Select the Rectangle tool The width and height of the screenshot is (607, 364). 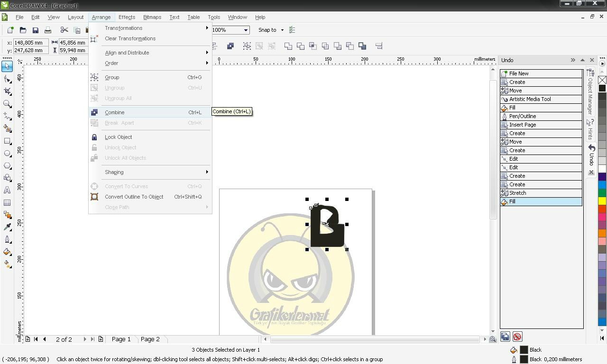tap(7, 141)
